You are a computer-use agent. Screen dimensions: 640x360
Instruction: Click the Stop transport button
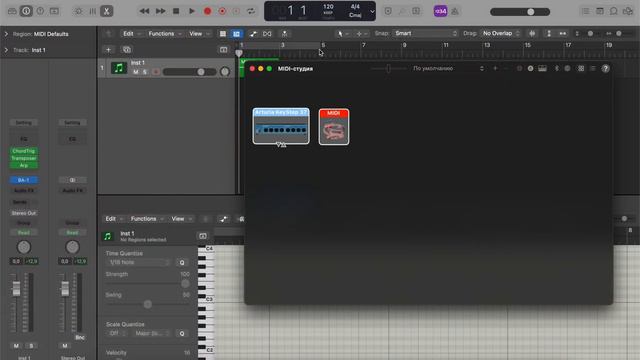(x=176, y=11)
